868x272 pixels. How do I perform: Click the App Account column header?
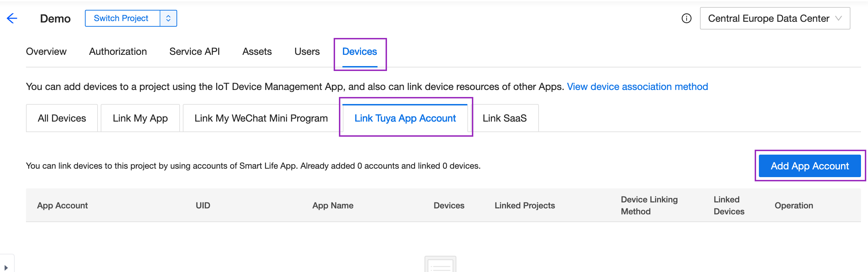tap(62, 206)
